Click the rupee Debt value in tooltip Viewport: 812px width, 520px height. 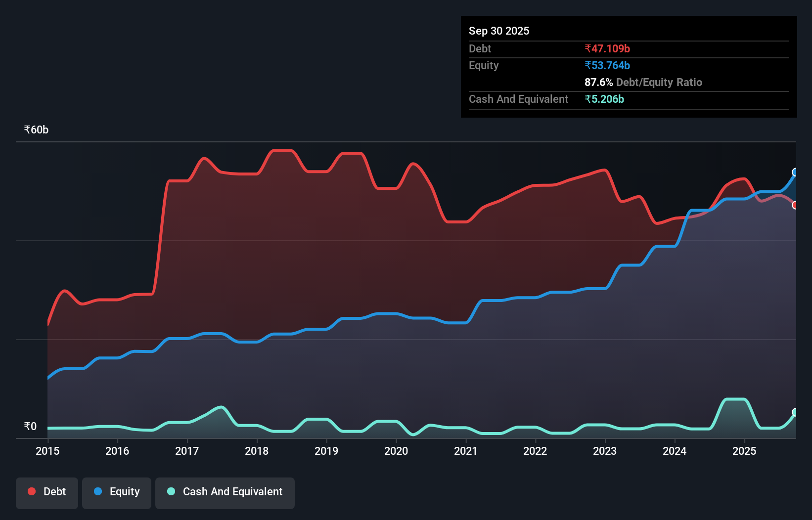[607, 48]
